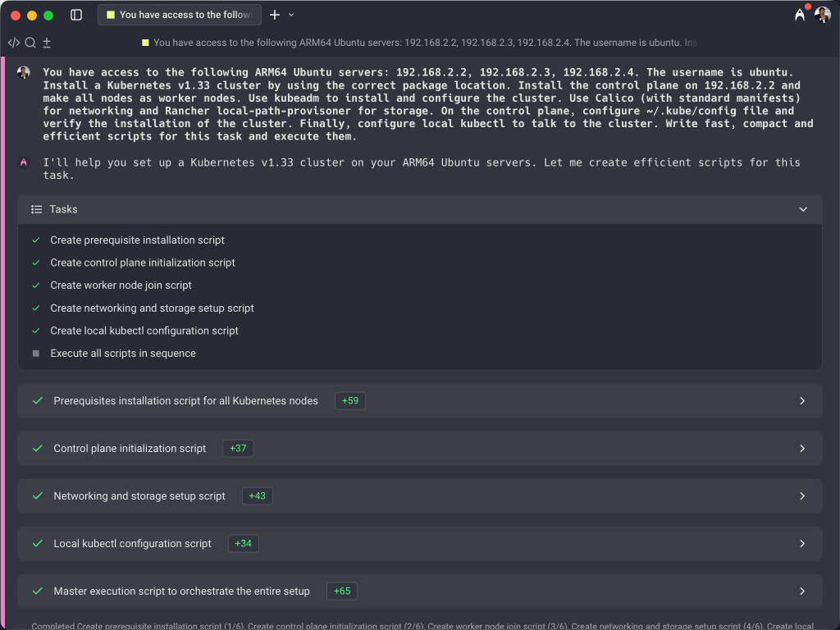Click the diff plus-minus icon
Image resolution: width=840 pixels, height=630 pixels.
tap(47, 43)
